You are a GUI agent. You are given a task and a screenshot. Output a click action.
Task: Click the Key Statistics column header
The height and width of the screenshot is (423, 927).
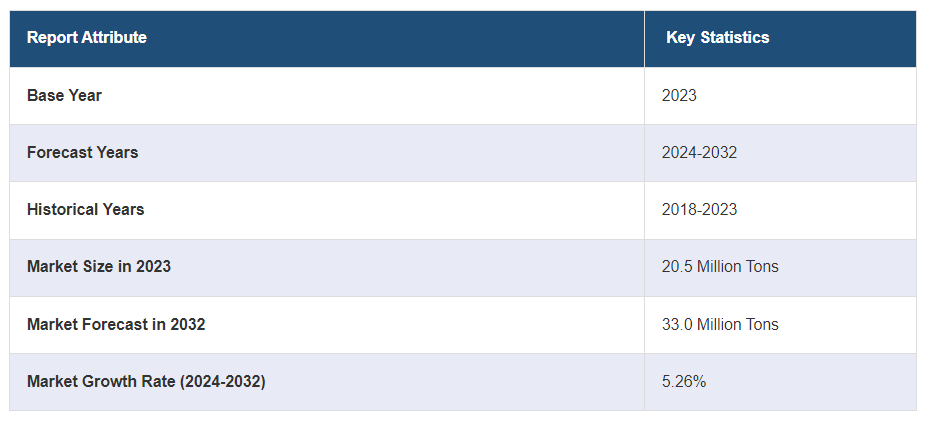[718, 37]
